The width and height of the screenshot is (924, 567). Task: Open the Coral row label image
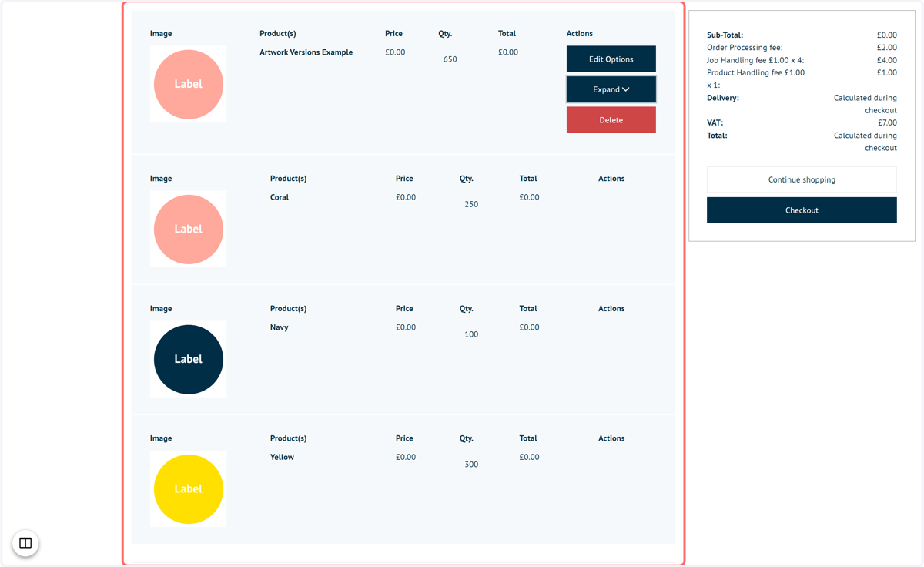pyautogui.click(x=189, y=229)
